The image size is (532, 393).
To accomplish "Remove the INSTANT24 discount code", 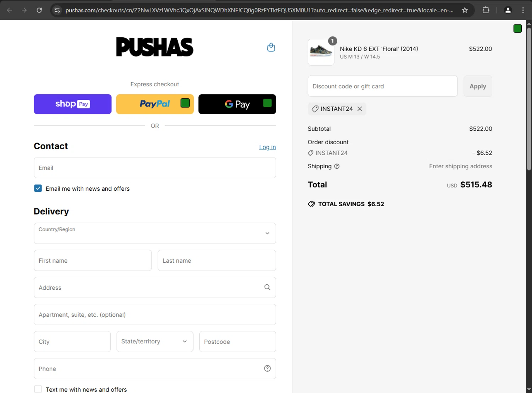I will (x=360, y=109).
